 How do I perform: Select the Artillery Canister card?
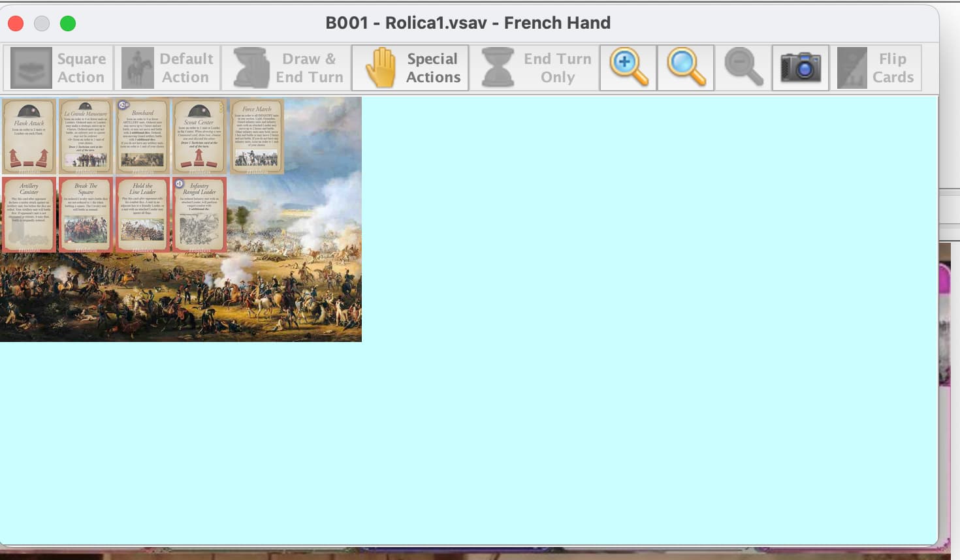coord(29,214)
